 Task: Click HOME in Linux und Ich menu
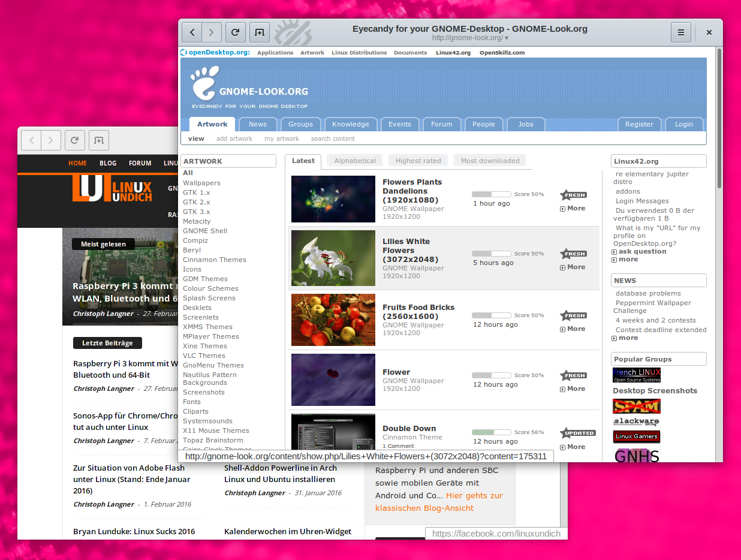[77, 163]
